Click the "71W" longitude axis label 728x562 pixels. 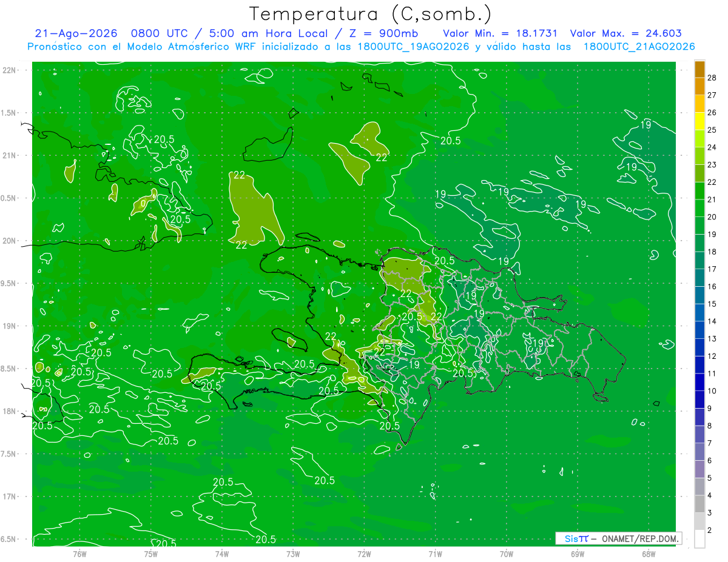(x=435, y=554)
